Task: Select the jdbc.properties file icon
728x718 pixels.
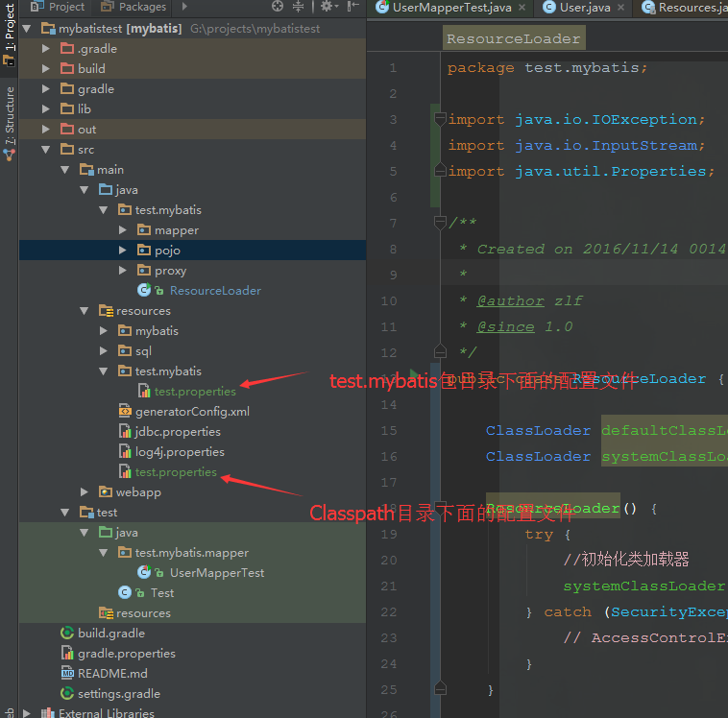Action: click(x=125, y=432)
